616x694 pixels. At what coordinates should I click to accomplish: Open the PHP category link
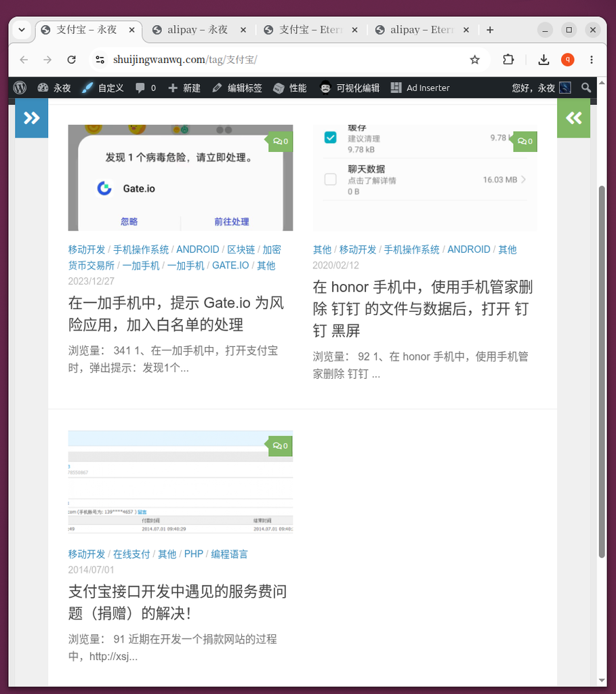click(193, 554)
